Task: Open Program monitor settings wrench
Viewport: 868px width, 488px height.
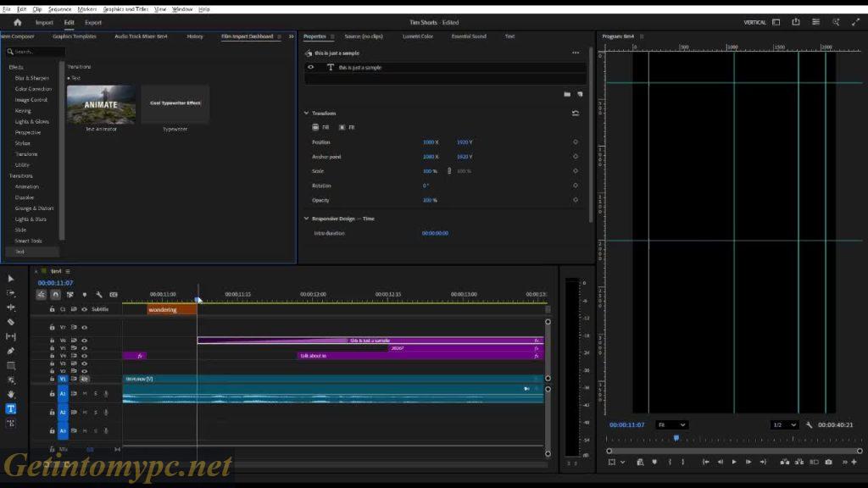Action: tap(809, 425)
